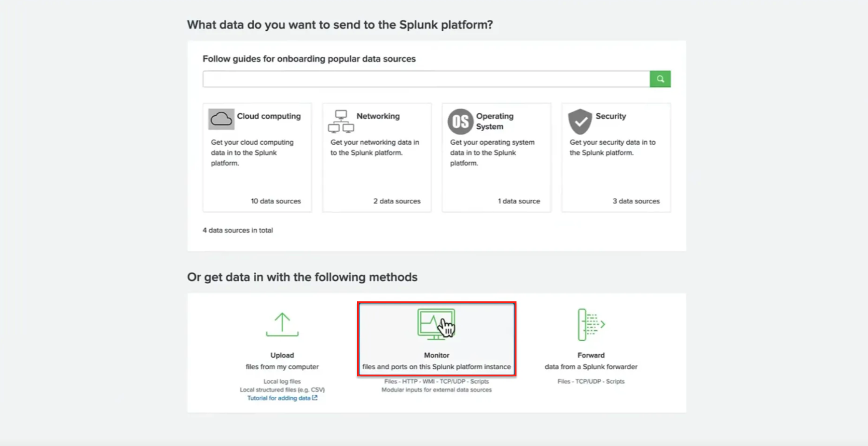Click the 4 data sources in total text
Image resolution: width=868 pixels, height=446 pixels.
point(236,230)
